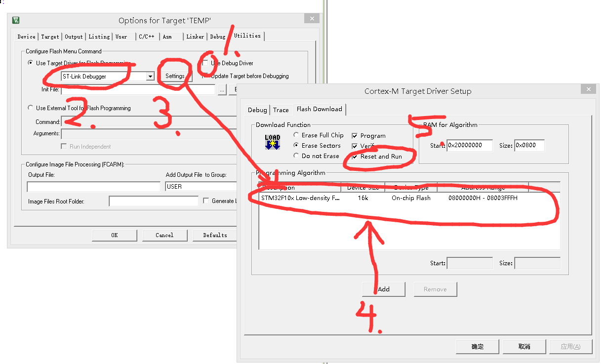Click the Image Files Root Folder field
The width and height of the screenshot is (606, 364).
coord(154,201)
